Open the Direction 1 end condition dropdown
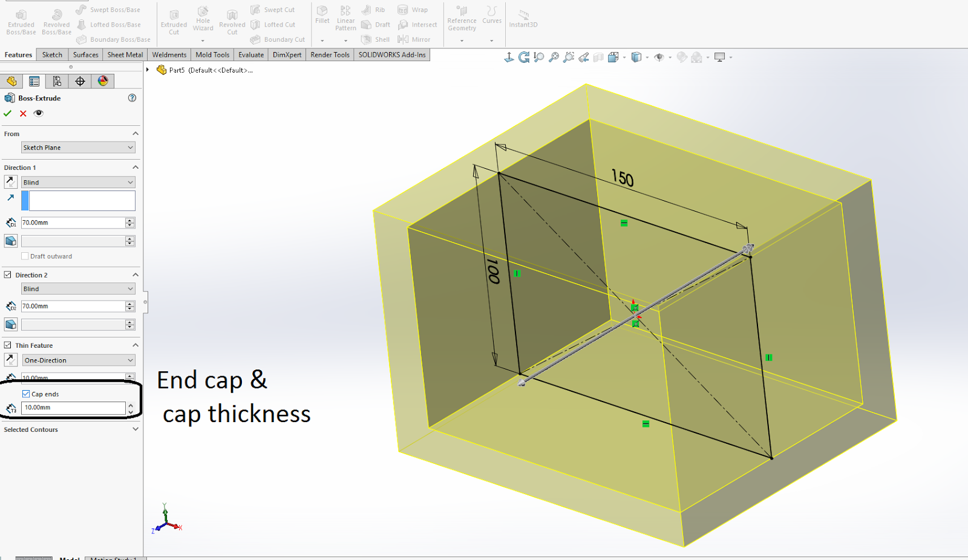 (77, 182)
